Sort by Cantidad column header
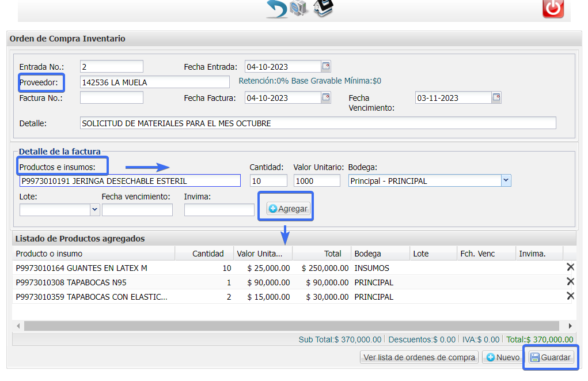 pos(204,254)
